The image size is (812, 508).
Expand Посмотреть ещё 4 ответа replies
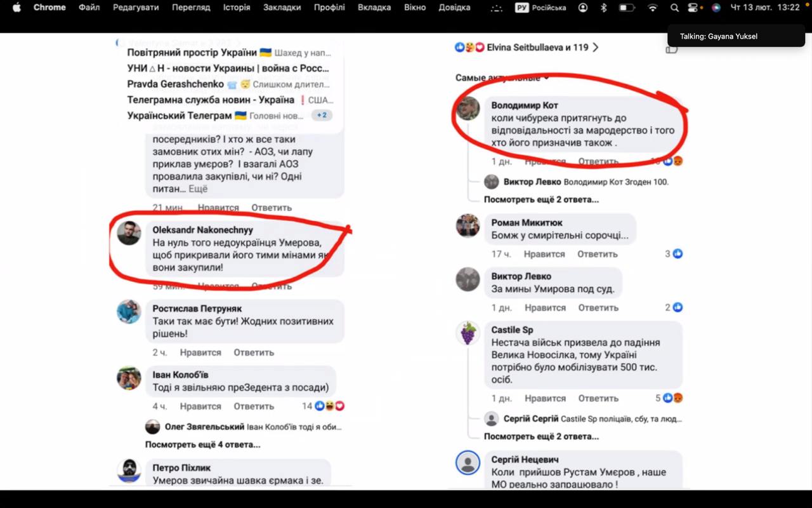coord(202,444)
